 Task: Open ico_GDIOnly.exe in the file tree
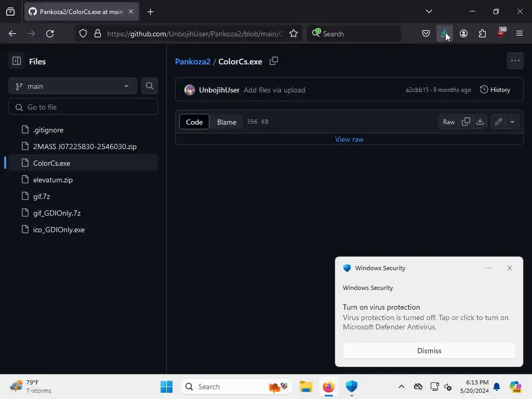click(x=59, y=230)
